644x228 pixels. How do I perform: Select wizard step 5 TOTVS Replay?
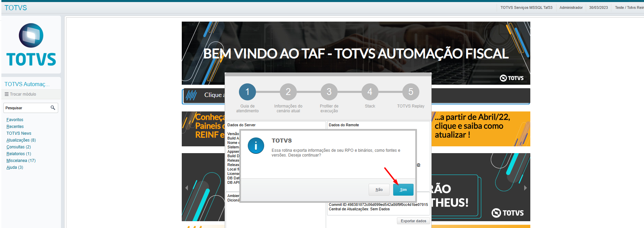(x=411, y=92)
